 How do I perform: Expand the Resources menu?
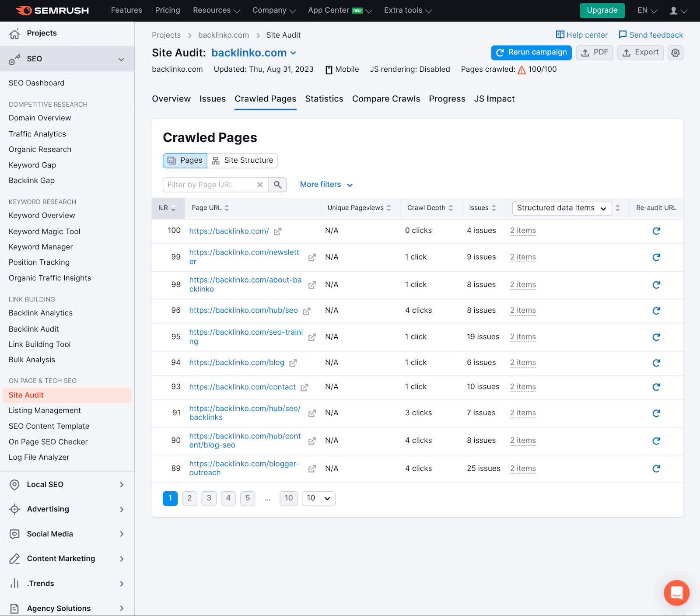pos(217,10)
